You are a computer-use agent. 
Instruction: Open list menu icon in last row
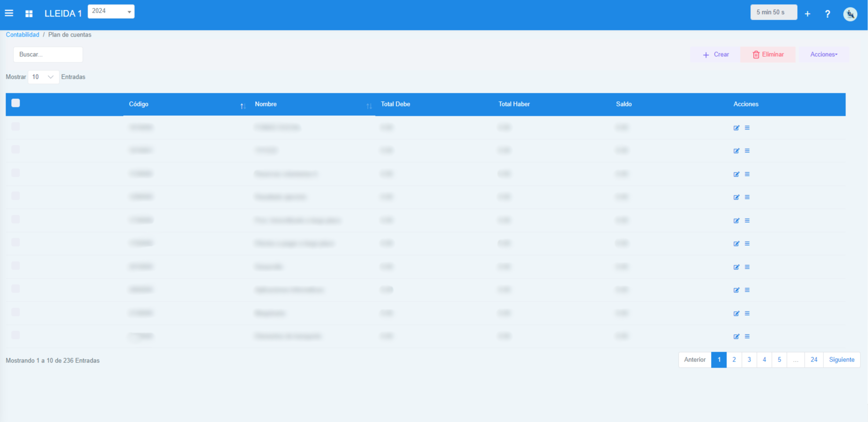click(x=747, y=336)
